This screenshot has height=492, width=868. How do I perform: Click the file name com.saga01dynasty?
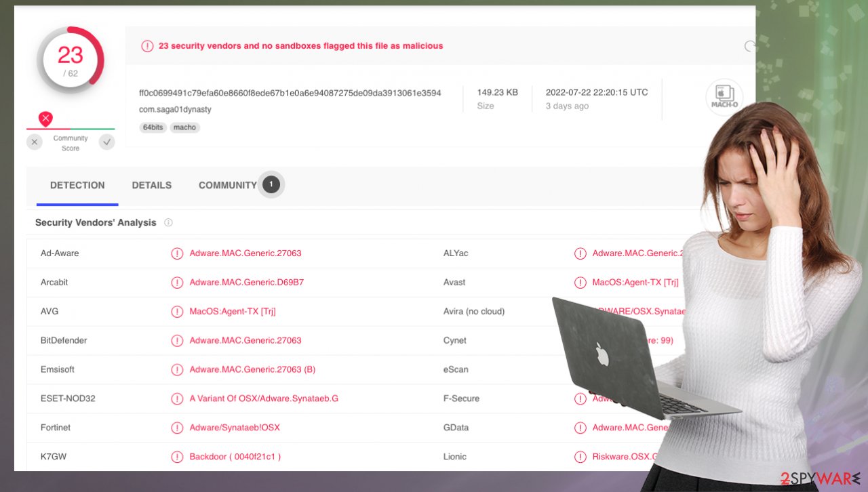(x=175, y=109)
